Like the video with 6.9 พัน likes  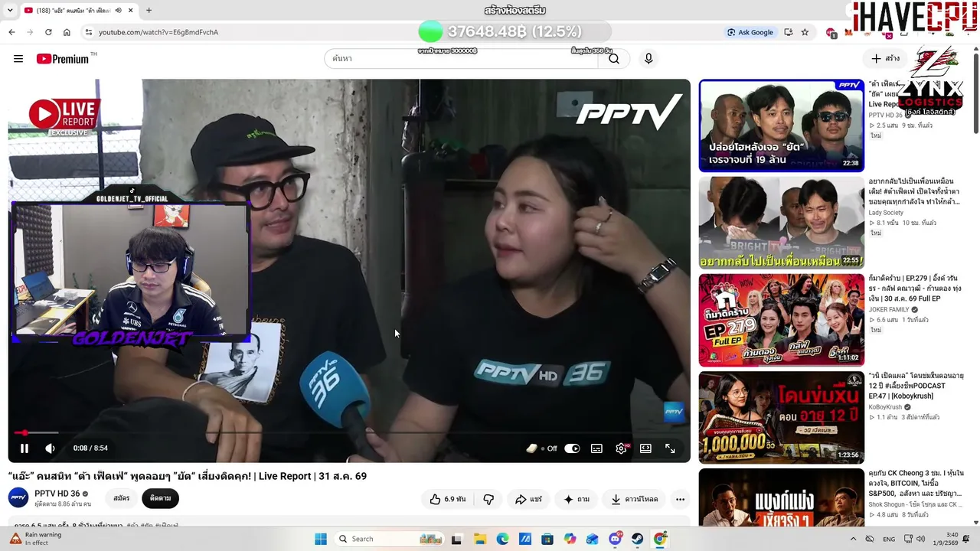point(447,499)
